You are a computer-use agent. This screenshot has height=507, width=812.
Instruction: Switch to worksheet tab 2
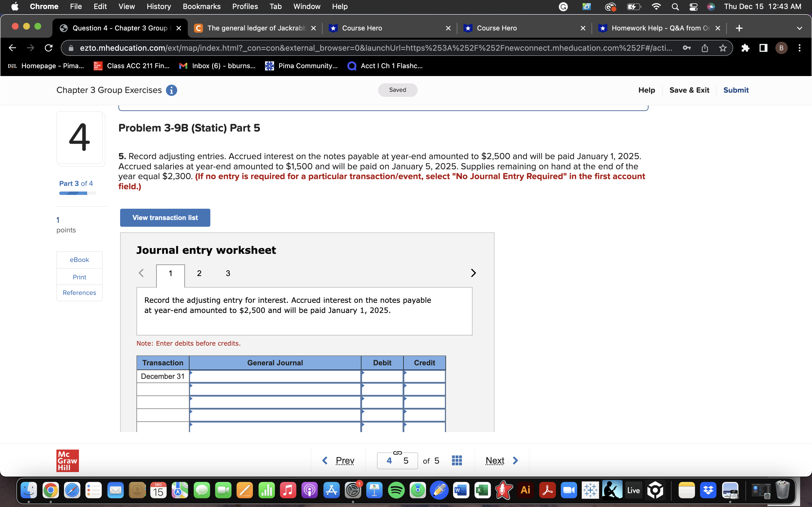(x=199, y=273)
